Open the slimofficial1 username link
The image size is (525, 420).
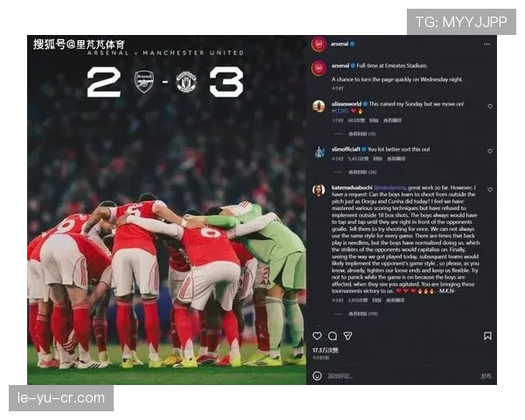pyautogui.click(x=346, y=149)
